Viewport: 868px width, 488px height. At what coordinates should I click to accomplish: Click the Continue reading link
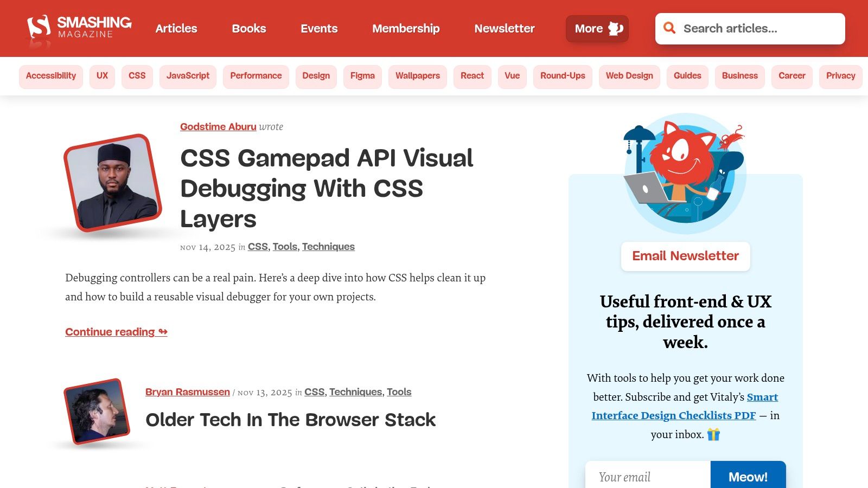(x=116, y=332)
